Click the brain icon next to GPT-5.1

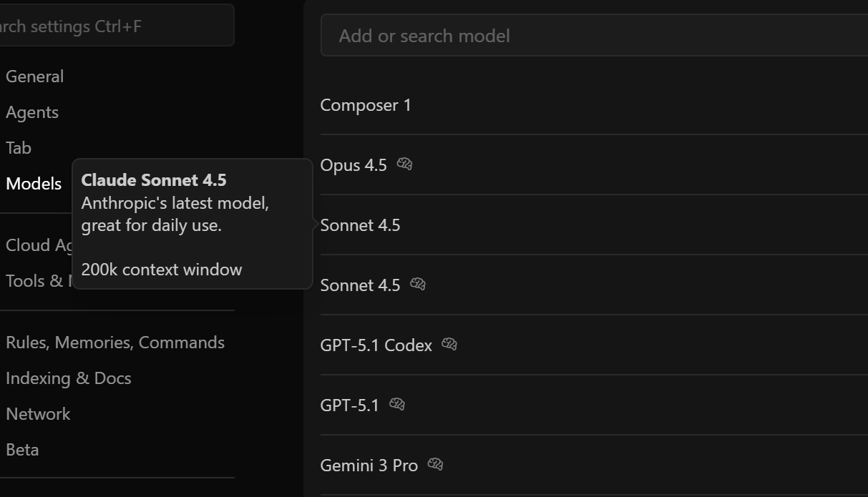[397, 405]
